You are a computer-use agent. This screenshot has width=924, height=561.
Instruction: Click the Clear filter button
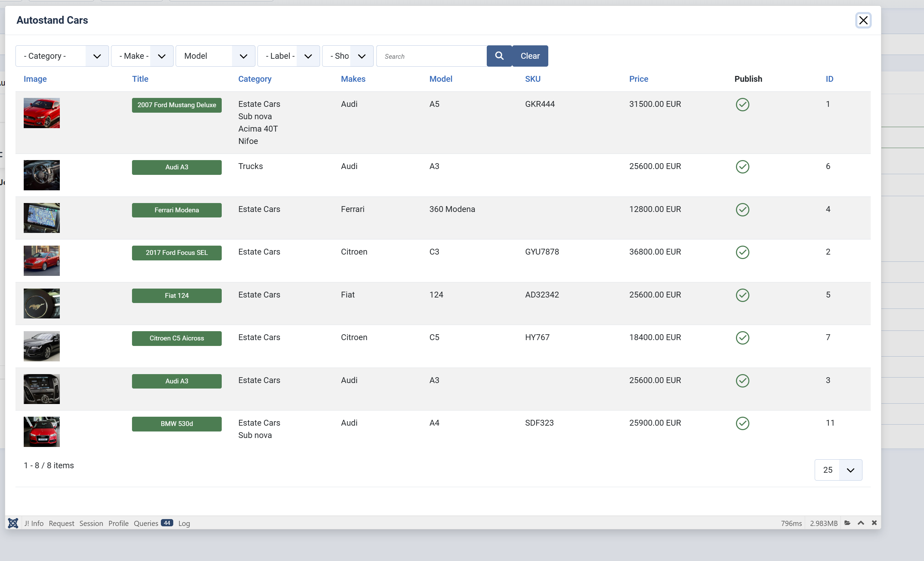[x=530, y=56]
